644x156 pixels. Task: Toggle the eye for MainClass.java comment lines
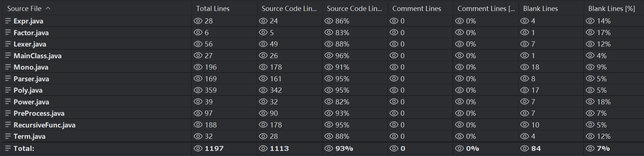(x=394, y=56)
